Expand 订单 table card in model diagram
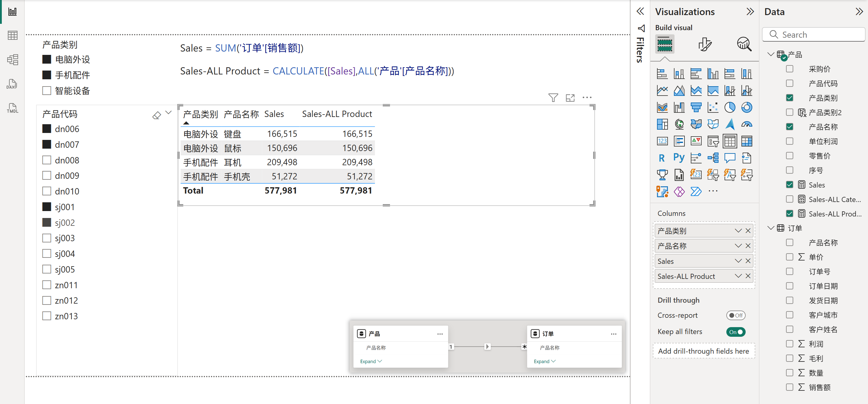 pyautogui.click(x=545, y=361)
